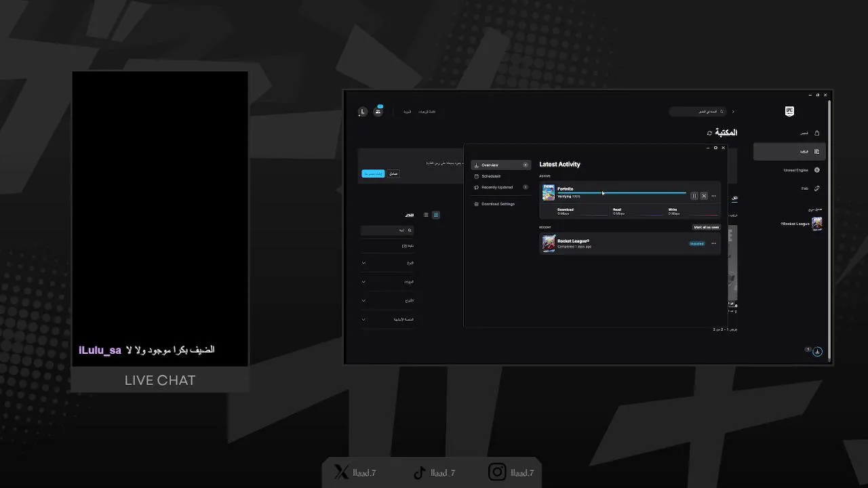Click the LIVE CHAT label
This screenshot has width=868, height=488.
click(160, 380)
